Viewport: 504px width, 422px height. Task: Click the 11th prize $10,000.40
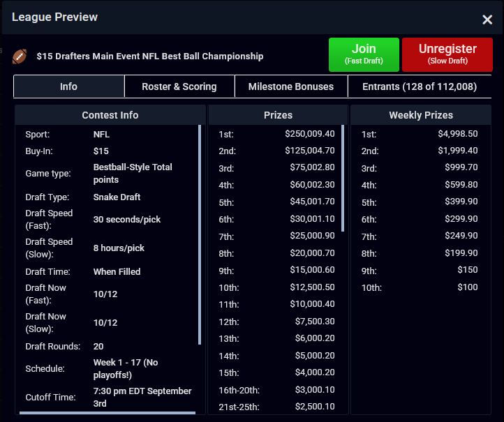312,304
